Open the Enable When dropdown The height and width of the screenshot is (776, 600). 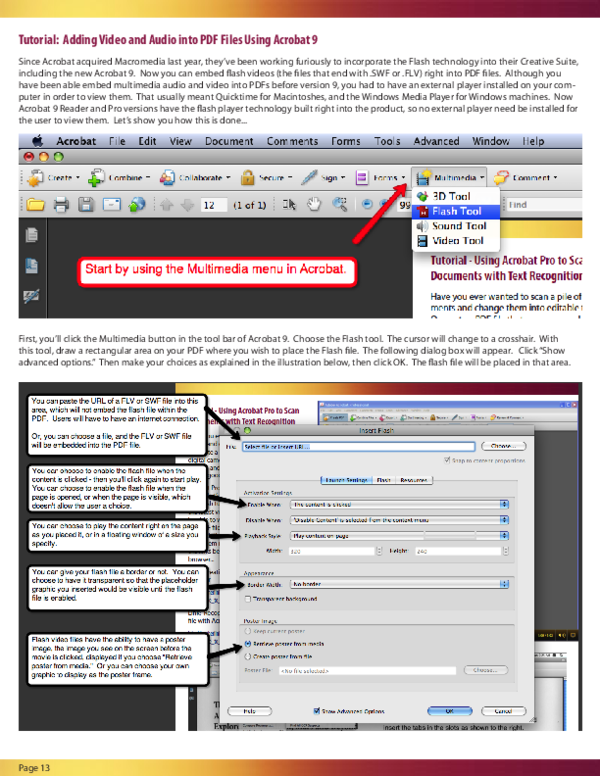400,505
